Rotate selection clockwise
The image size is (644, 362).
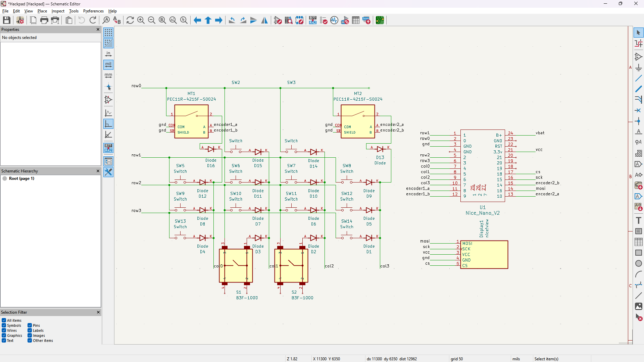pos(243,20)
